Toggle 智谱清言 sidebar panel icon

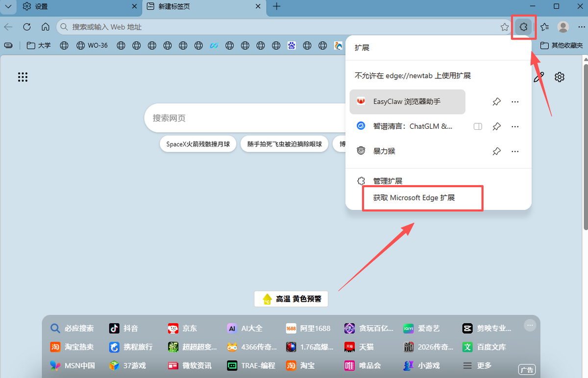[478, 126]
